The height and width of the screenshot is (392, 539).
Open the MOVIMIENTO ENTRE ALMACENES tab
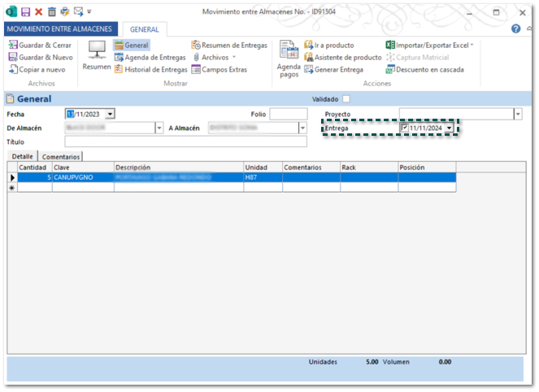click(59, 29)
